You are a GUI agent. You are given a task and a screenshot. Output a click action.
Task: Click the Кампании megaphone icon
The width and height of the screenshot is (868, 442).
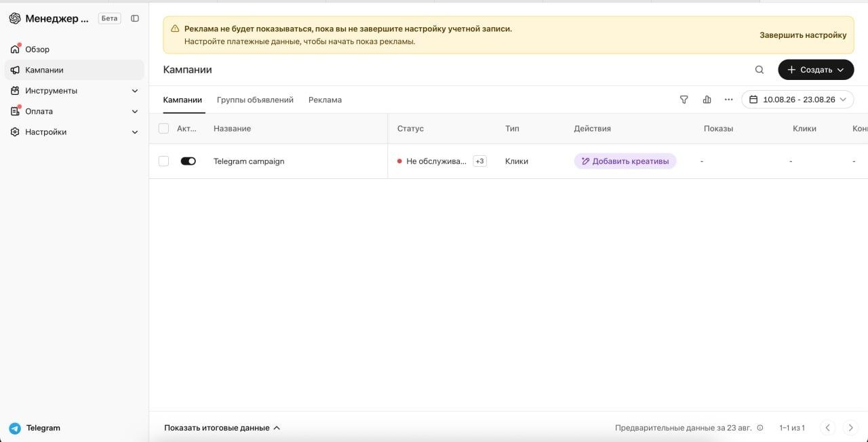click(x=15, y=70)
